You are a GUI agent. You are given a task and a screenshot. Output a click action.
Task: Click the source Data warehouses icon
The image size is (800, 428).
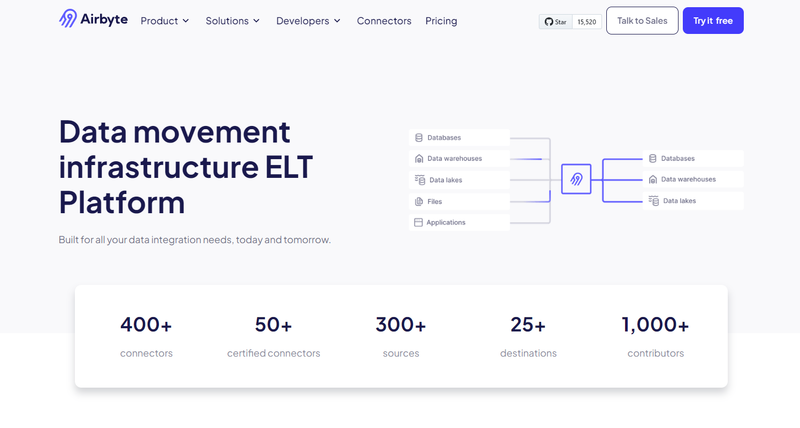(419, 159)
